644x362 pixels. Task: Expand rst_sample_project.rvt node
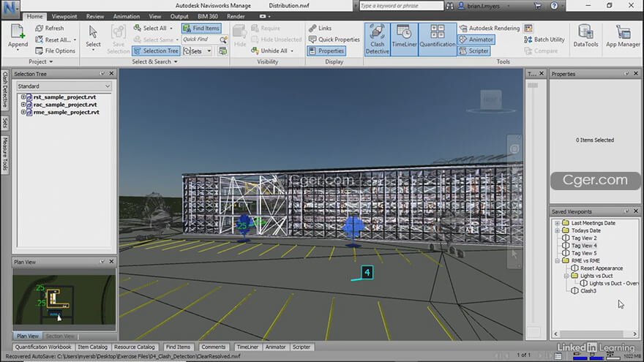click(23, 97)
